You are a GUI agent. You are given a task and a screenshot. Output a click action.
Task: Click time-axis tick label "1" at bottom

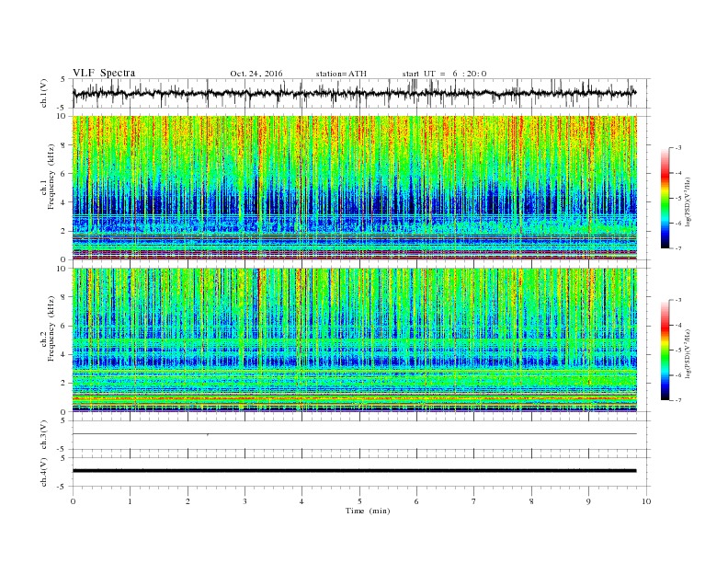point(130,501)
